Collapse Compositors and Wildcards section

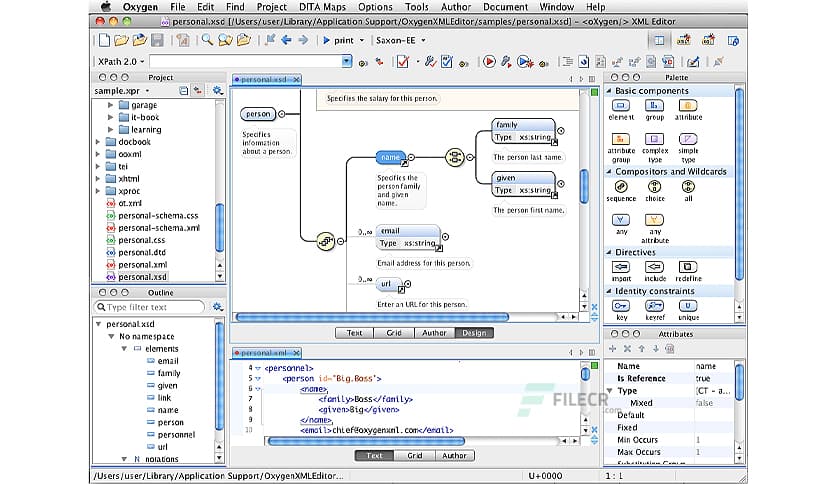609,172
